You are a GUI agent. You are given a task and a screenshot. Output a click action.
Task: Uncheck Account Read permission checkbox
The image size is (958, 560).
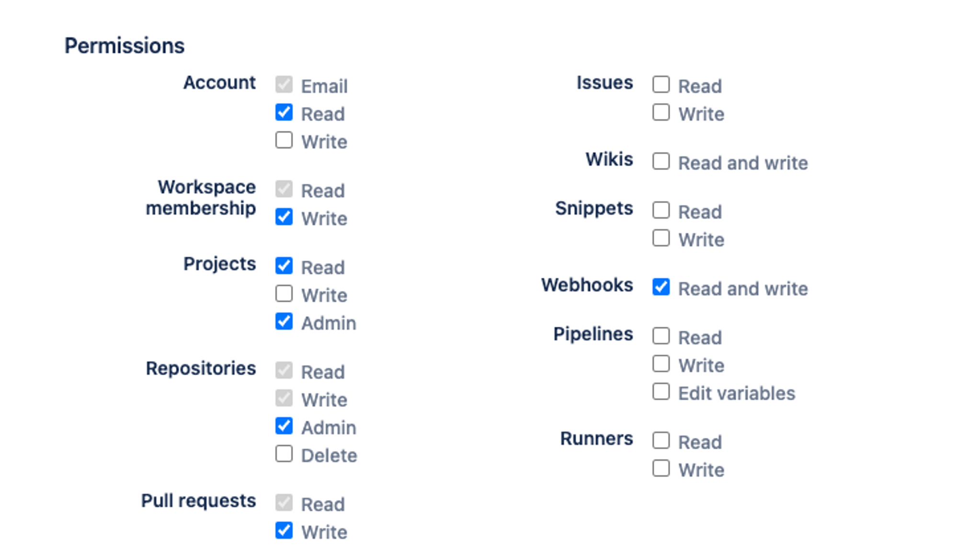pos(284,113)
